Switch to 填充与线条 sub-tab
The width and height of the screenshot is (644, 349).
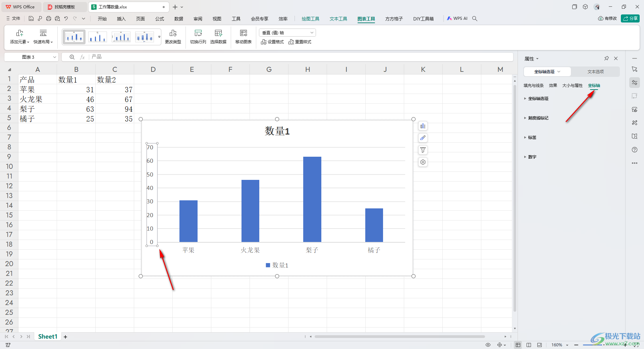[x=534, y=86]
